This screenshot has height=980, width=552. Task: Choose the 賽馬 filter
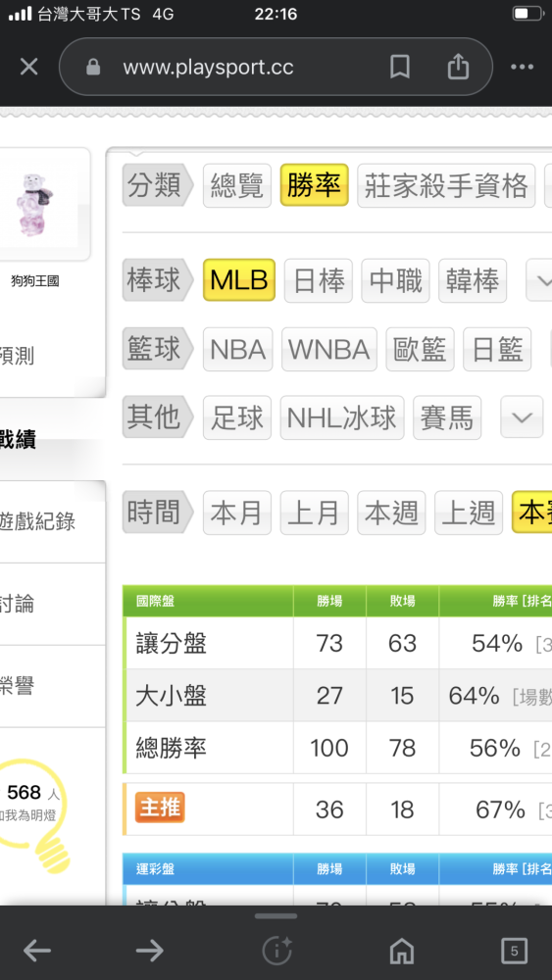point(447,417)
